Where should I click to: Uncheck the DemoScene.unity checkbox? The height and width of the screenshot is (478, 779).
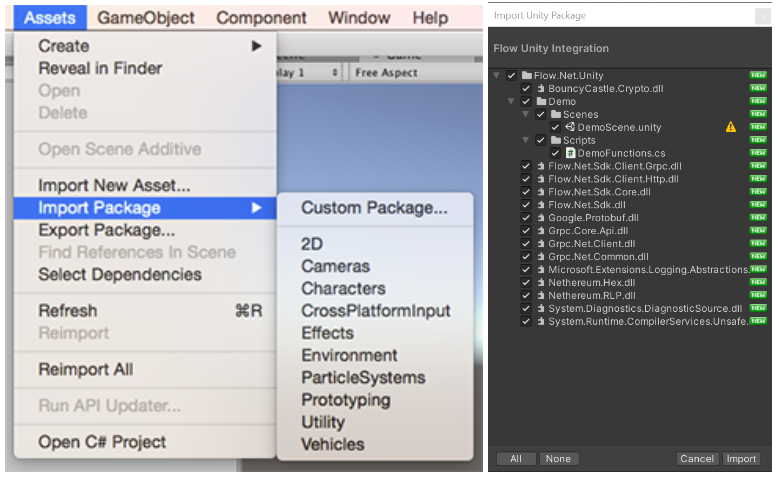coord(555,127)
